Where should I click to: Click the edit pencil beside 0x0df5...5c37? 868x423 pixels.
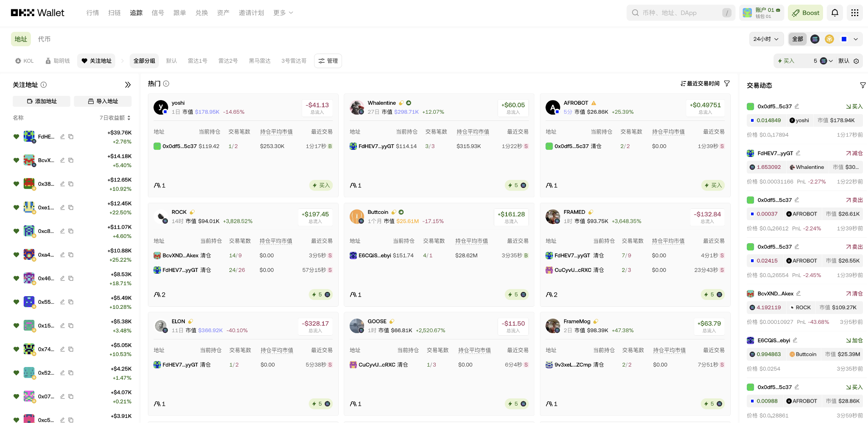click(x=797, y=106)
